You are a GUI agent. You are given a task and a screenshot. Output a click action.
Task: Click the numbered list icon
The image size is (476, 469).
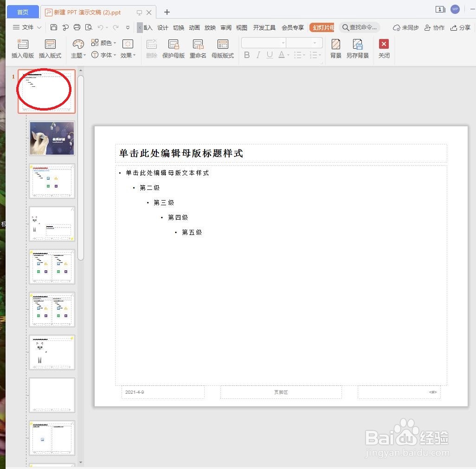(x=314, y=55)
